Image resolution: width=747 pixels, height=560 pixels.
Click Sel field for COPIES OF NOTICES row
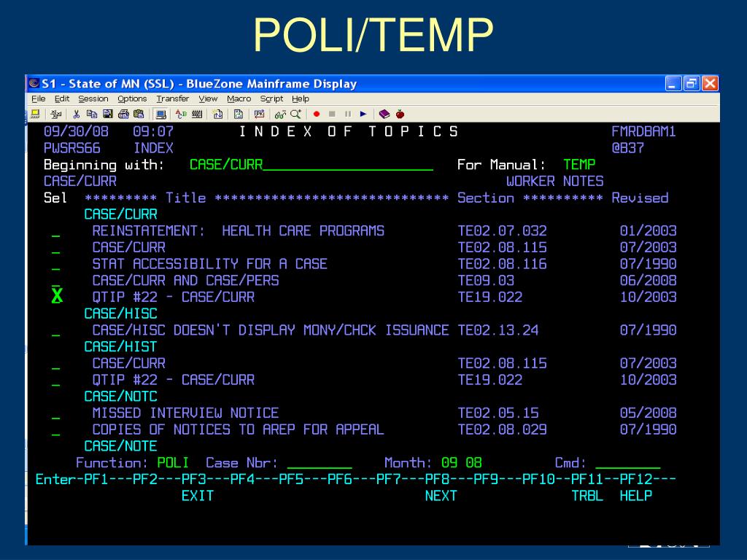pos(56,430)
